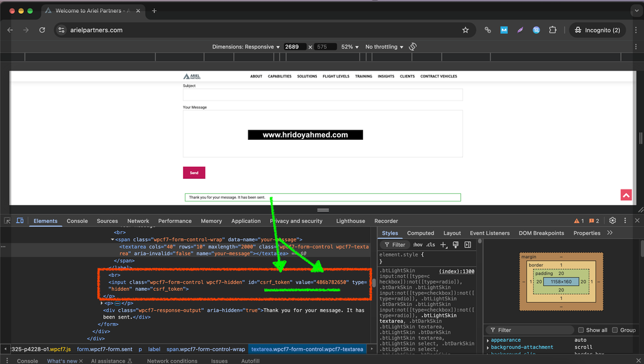Screen dimensions: 644x364
Task: Click the Ariel Partners logo
Action: coord(192,76)
